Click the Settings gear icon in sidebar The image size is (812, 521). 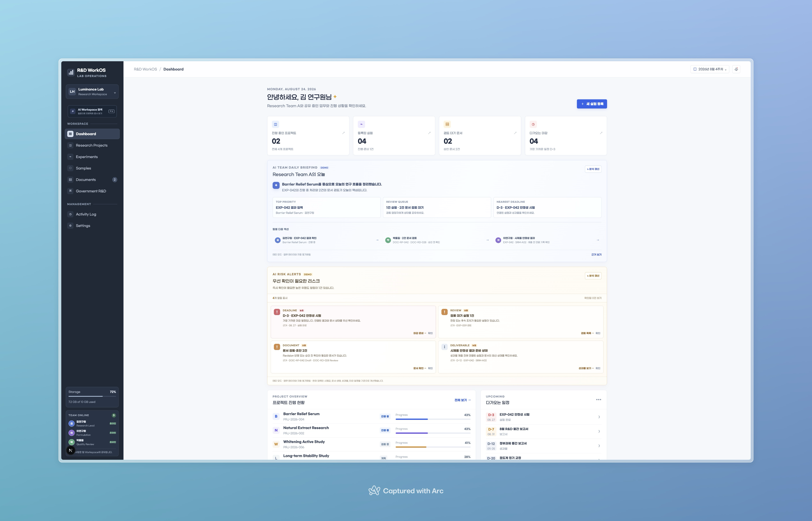coord(70,226)
